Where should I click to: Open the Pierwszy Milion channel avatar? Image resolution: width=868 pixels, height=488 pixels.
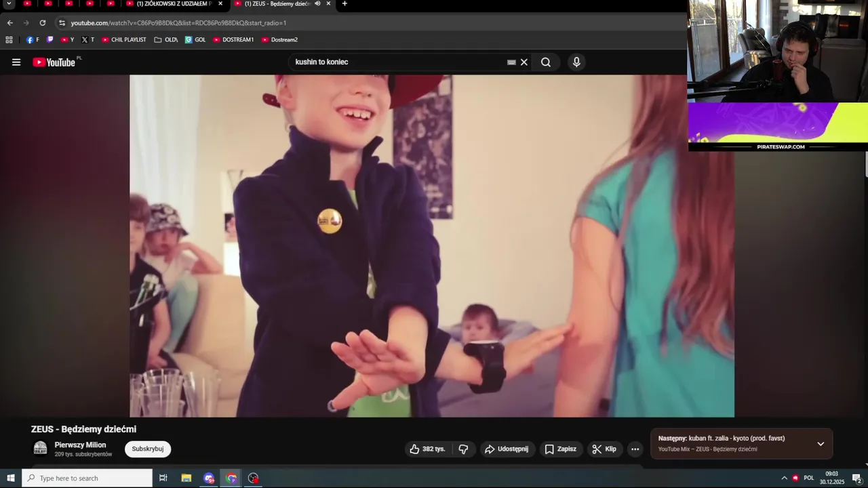coord(41,449)
